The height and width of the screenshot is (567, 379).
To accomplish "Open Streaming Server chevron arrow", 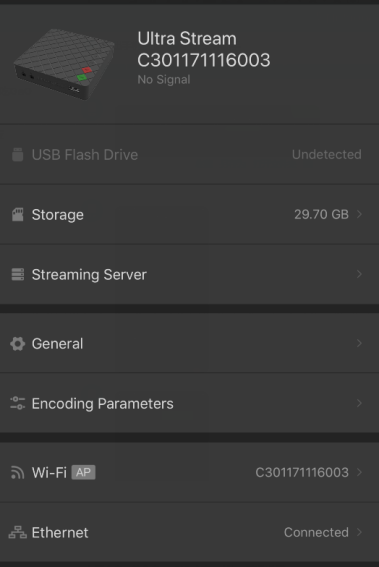I will coord(359,274).
